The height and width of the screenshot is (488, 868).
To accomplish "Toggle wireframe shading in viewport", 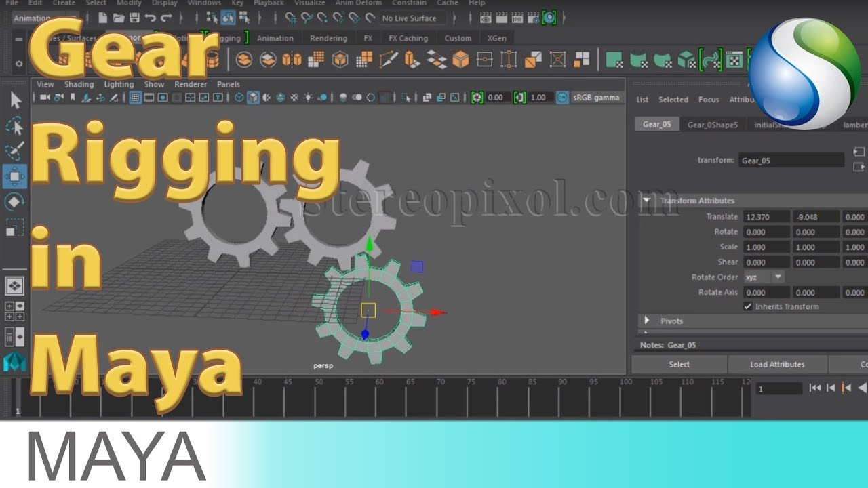I will (239, 98).
